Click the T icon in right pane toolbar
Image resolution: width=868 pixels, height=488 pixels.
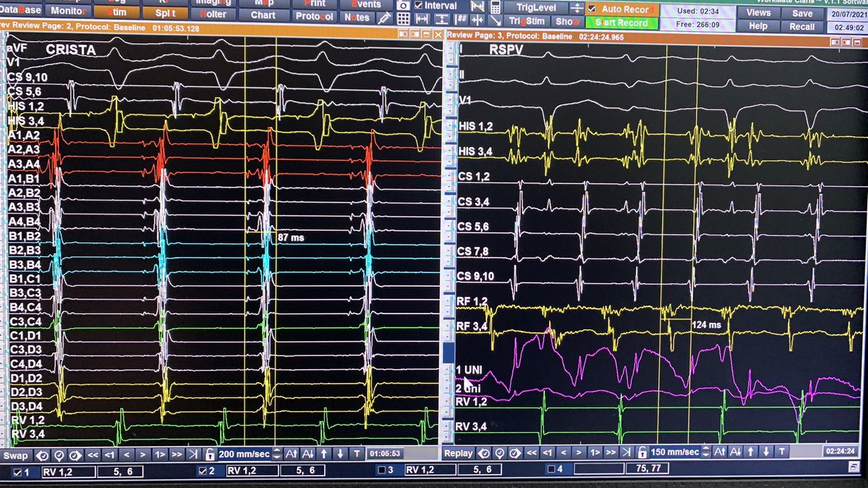[781, 451]
